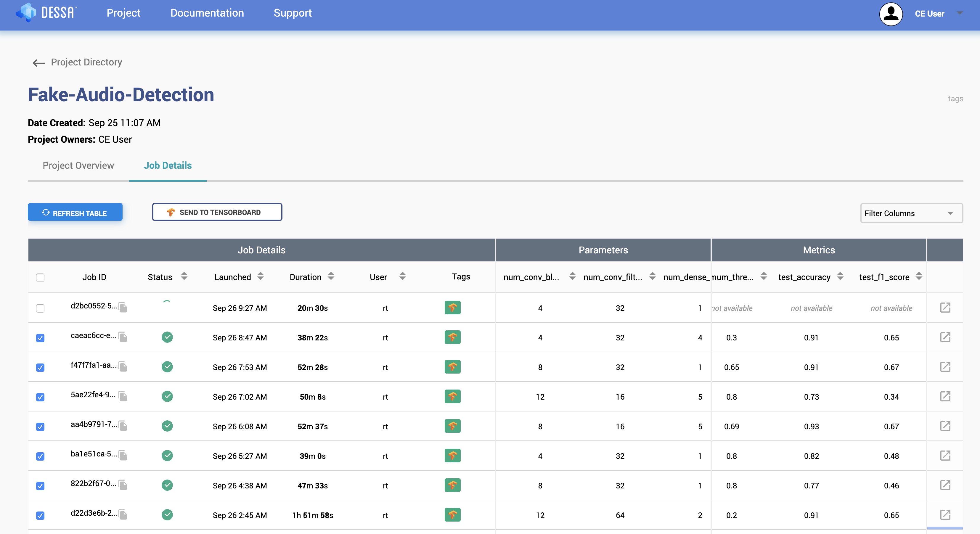Click the TensorBoard send icon for f47f7fa1-aa job
Screen dimensions: 980x534
[453, 366]
